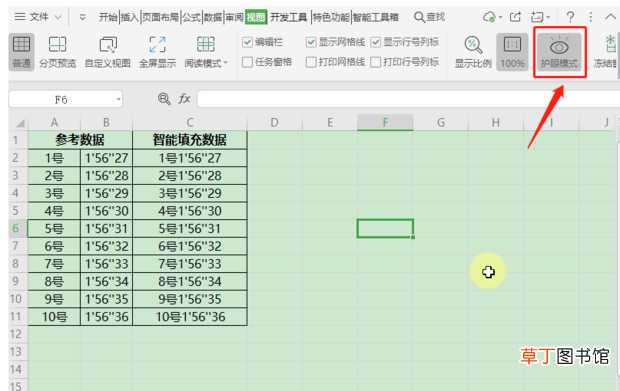Screen dimensions: 620x391
Task: Select column A header
Action: point(54,123)
